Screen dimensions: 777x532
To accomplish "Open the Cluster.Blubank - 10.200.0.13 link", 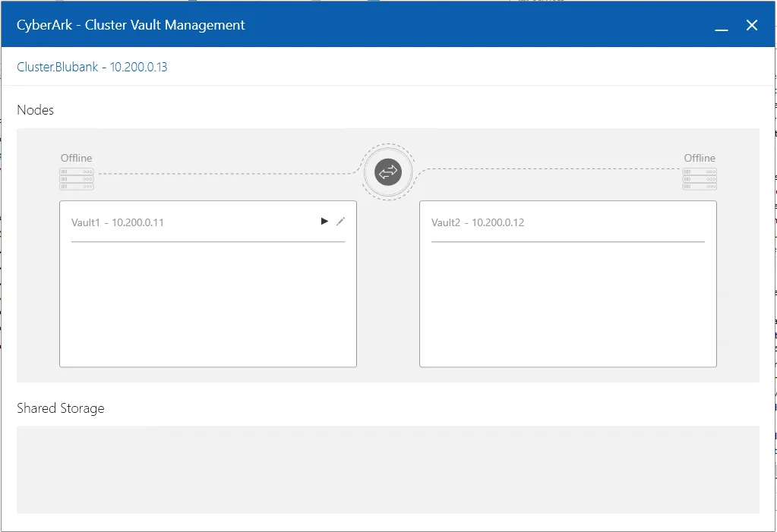I will click(x=92, y=67).
